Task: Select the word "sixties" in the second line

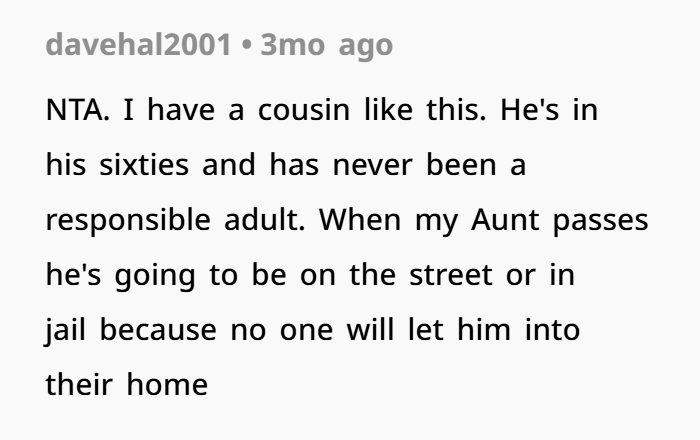Action: (x=144, y=165)
